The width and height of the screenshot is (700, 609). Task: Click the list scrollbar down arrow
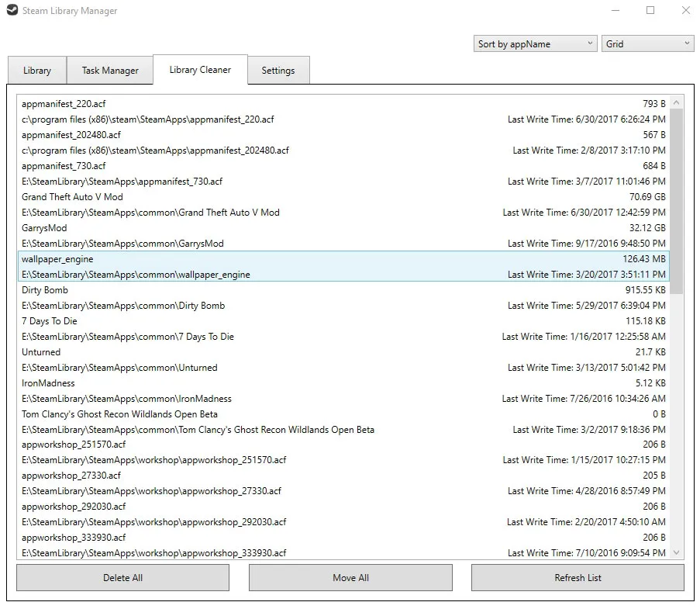pos(676,552)
